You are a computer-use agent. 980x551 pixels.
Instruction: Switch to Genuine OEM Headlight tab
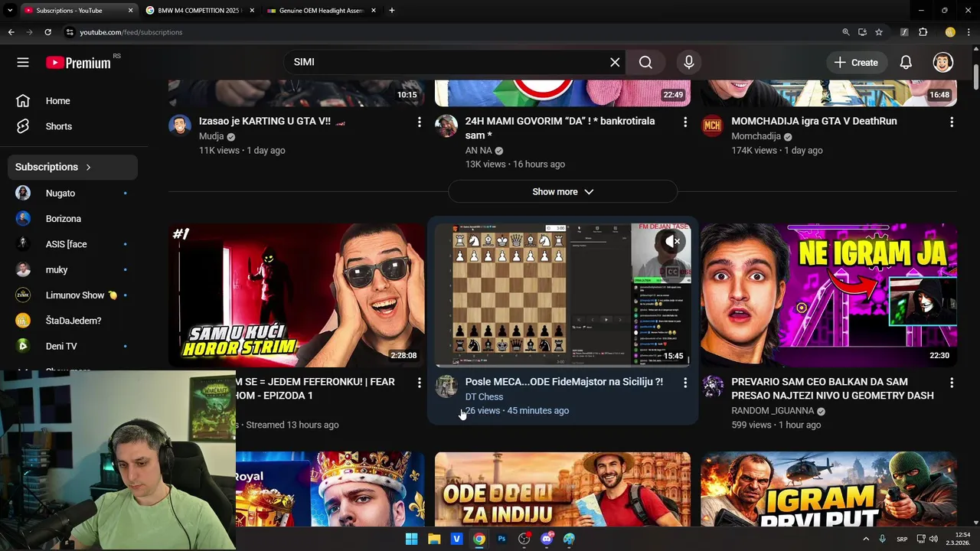322,11
